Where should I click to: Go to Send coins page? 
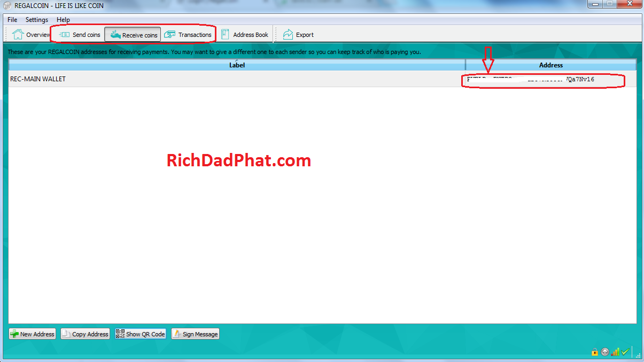[80, 35]
